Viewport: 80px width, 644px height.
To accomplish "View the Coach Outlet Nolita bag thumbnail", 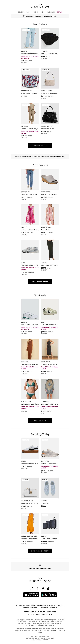I will click(x=50, y=78).
